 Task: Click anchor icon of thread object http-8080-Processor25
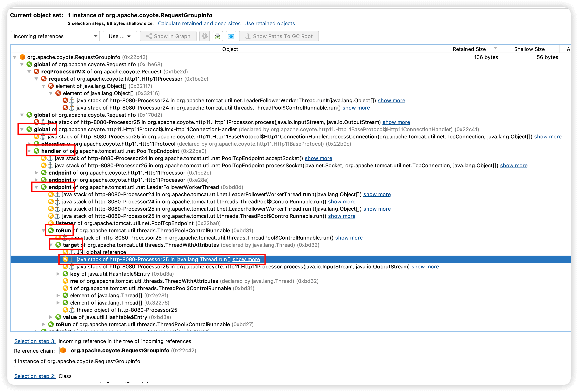[72, 310]
